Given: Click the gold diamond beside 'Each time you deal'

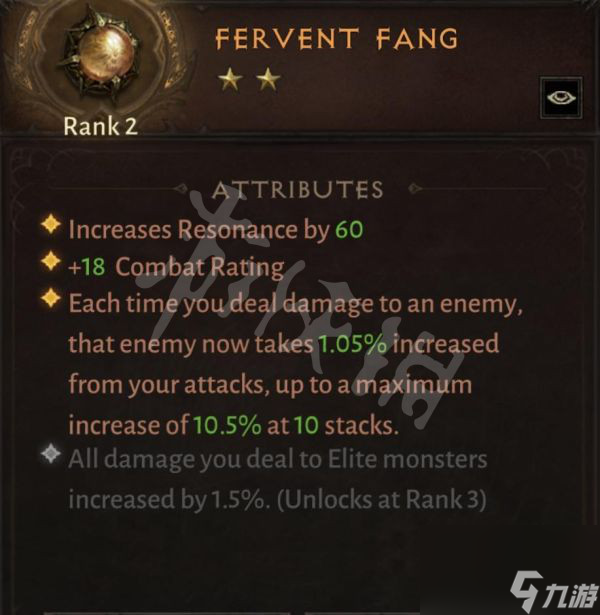Looking at the screenshot, I should 51,298.
